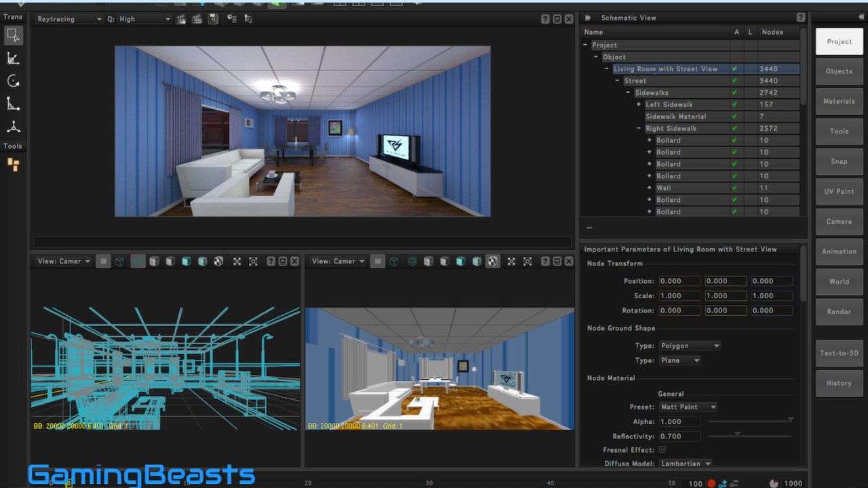Click the orange node tools icon

13,164
